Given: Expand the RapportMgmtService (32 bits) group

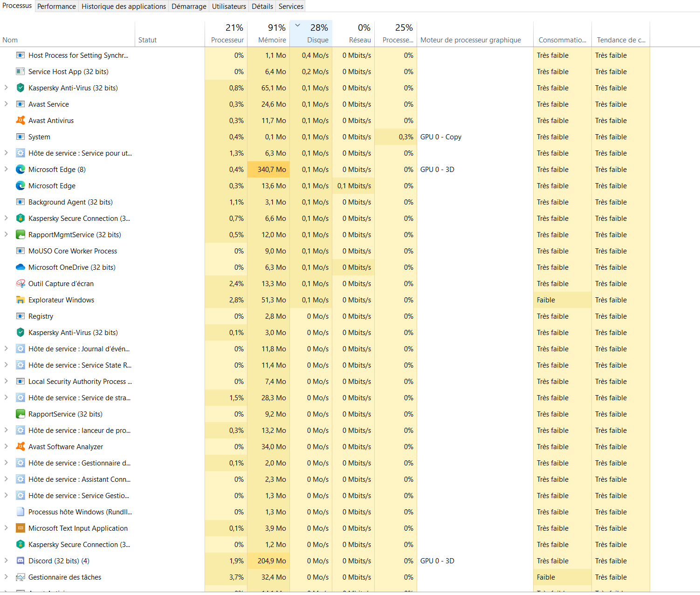Looking at the screenshot, I should (x=6, y=234).
